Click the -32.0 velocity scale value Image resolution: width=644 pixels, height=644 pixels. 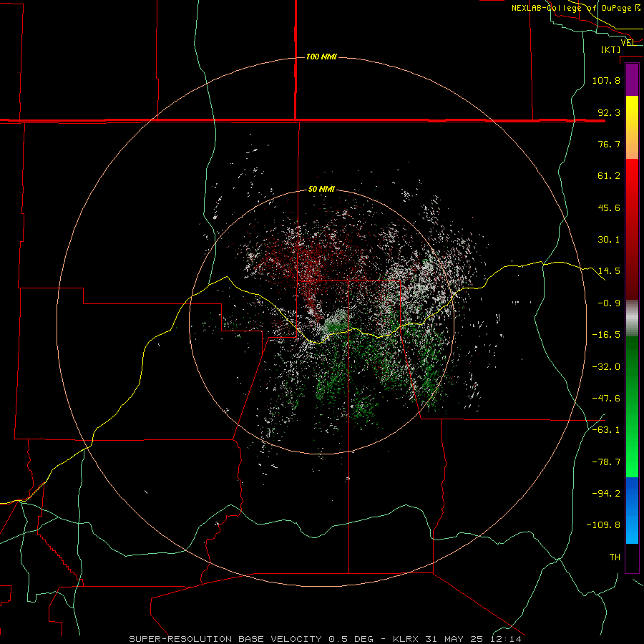point(606,367)
